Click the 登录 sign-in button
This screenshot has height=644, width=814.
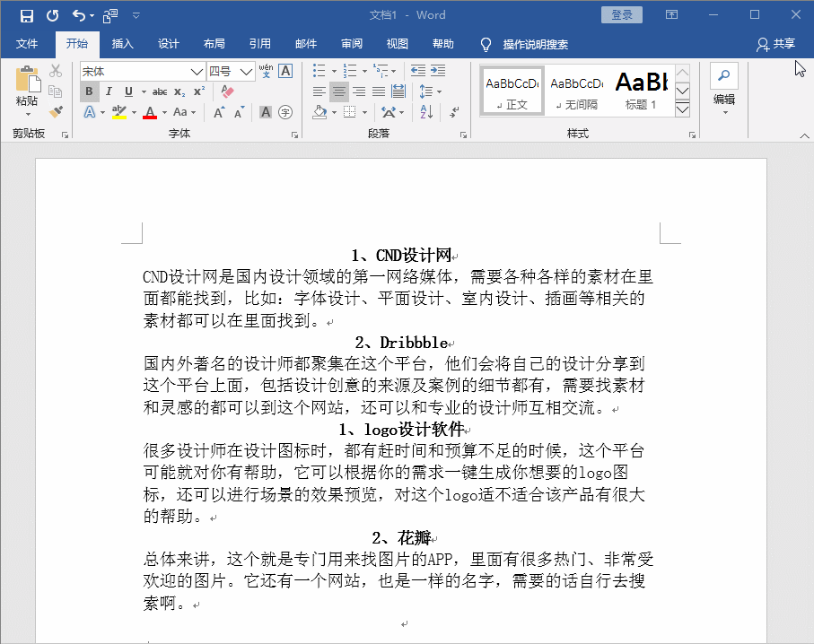coord(621,14)
